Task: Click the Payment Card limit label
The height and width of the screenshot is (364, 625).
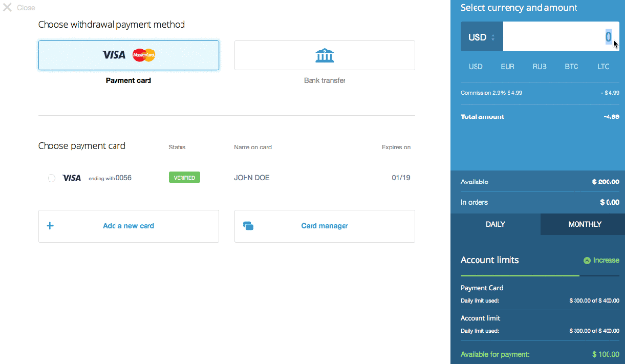Action: click(x=481, y=288)
